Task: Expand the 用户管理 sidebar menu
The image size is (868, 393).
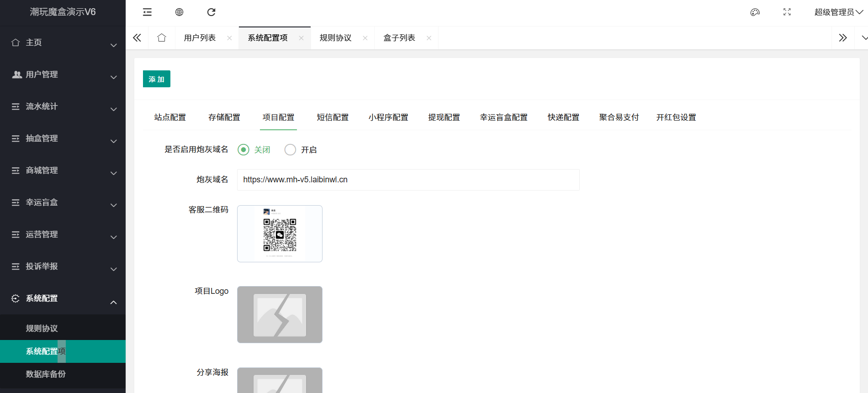Action: [x=63, y=74]
